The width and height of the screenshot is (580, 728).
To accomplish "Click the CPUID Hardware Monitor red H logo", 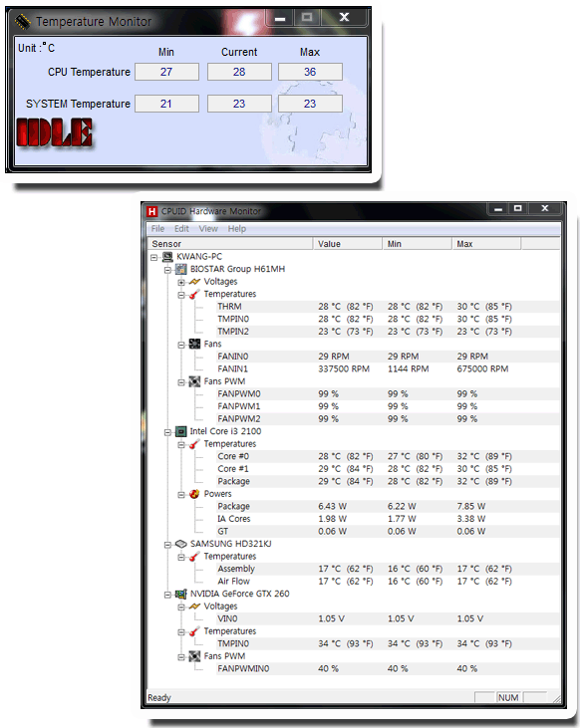I will [x=151, y=211].
